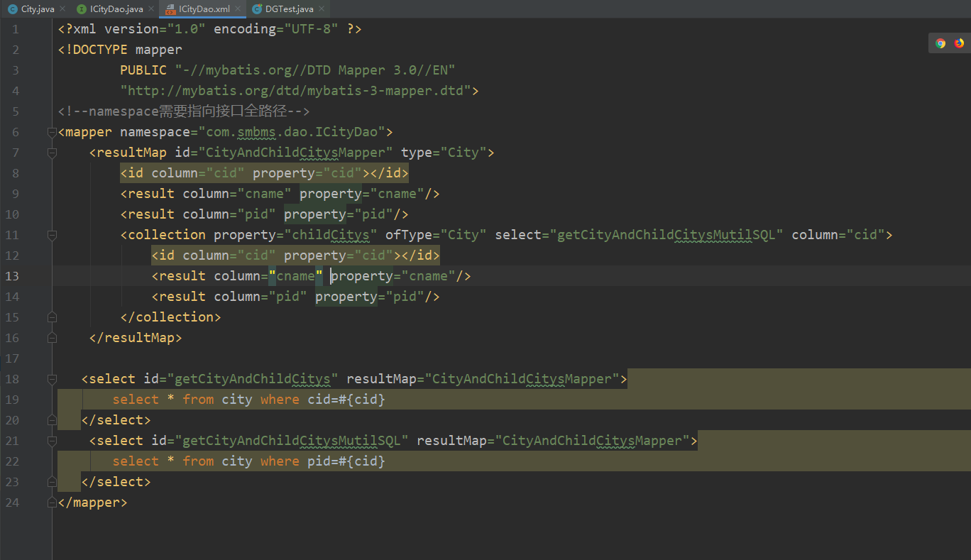Click highlighted id column="cid" on line 8
The height and width of the screenshot is (560, 971).
click(x=182, y=173)
